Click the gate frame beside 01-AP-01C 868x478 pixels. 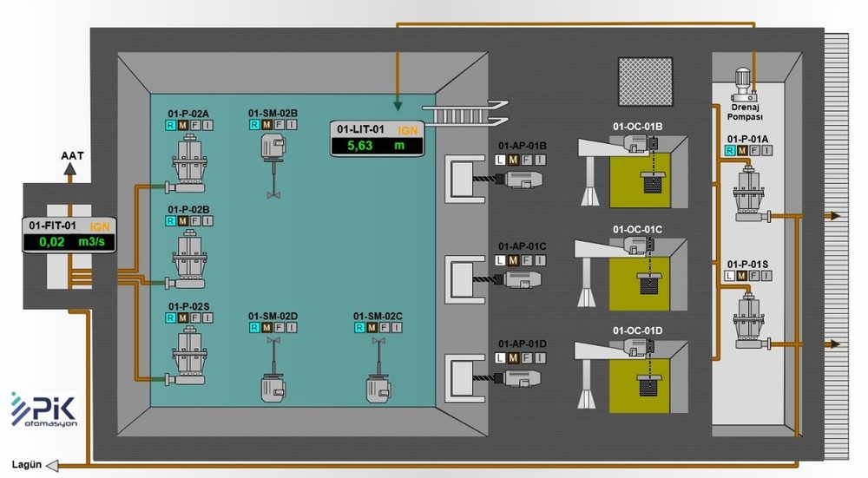465,279
